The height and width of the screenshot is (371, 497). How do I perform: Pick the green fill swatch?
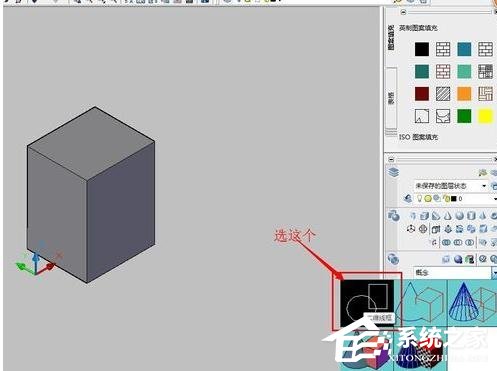click(464, 116)
